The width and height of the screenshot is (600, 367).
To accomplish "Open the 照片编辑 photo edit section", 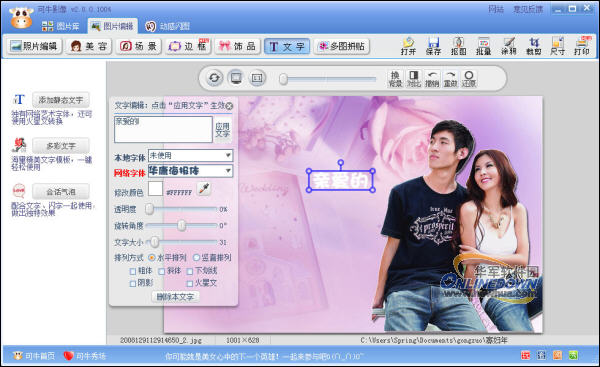I will point(34,46).
